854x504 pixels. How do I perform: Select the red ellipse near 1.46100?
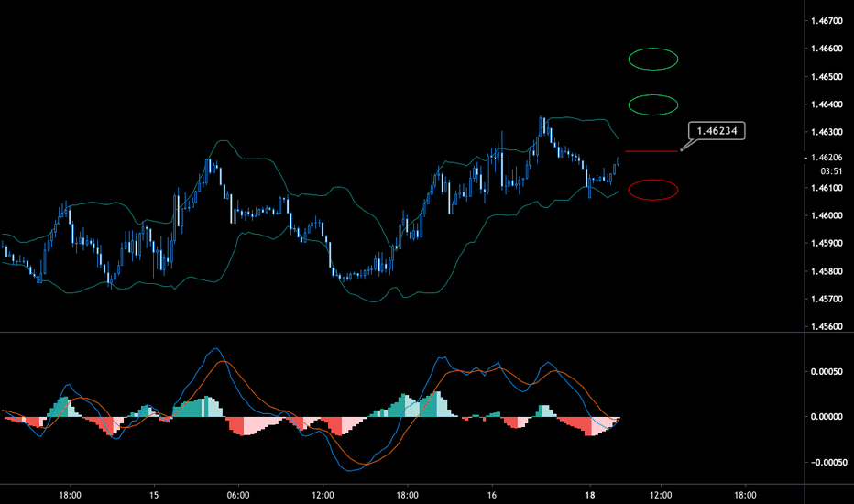tap(653, 190)
